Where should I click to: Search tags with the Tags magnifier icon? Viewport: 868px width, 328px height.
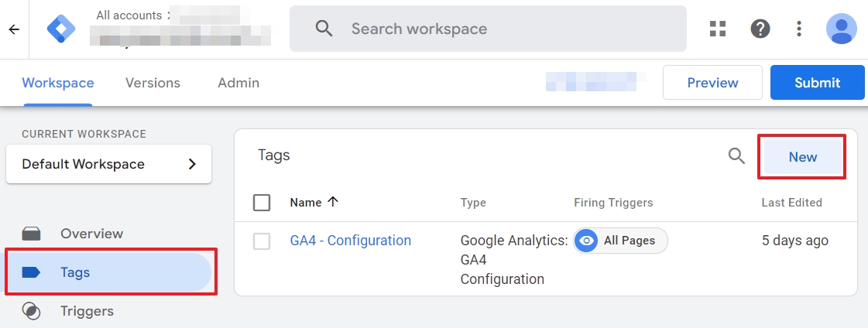(736, 156)
